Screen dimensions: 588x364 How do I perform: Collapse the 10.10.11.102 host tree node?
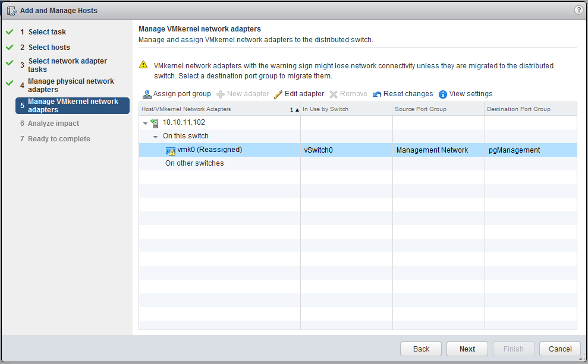145,123
